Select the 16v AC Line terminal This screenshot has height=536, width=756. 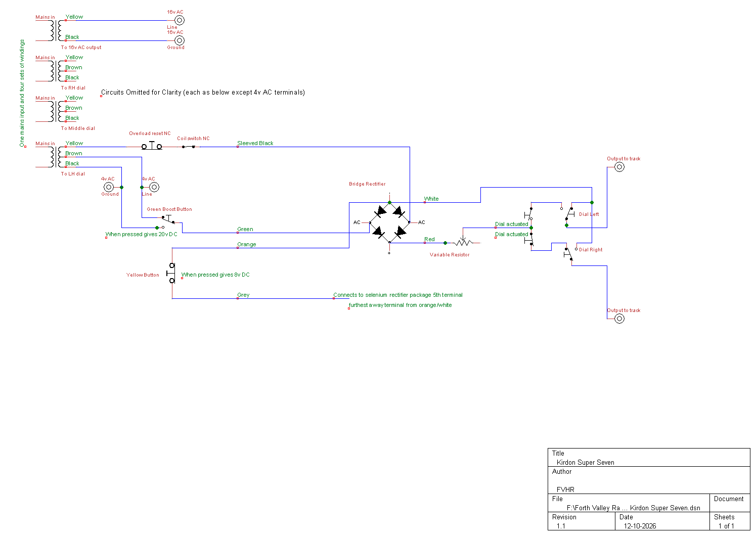click(x=180, y=20)
